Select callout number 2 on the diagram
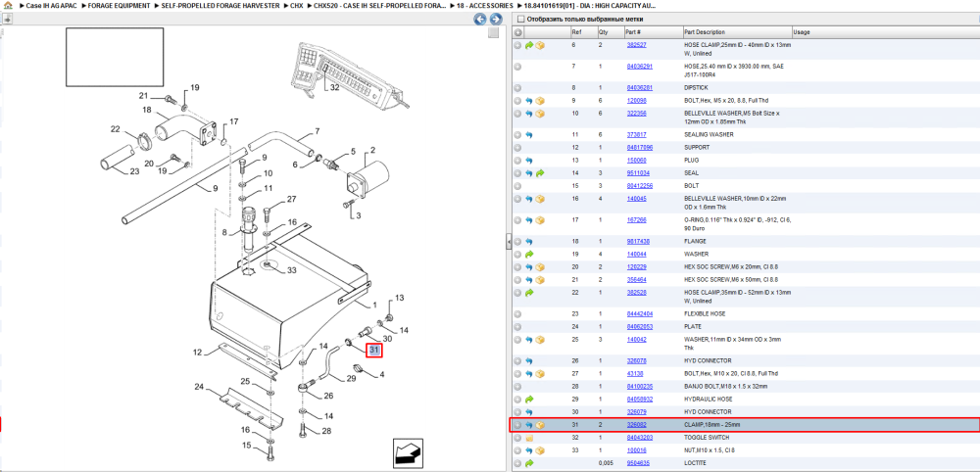980x472 pixels. click(373, 151)
